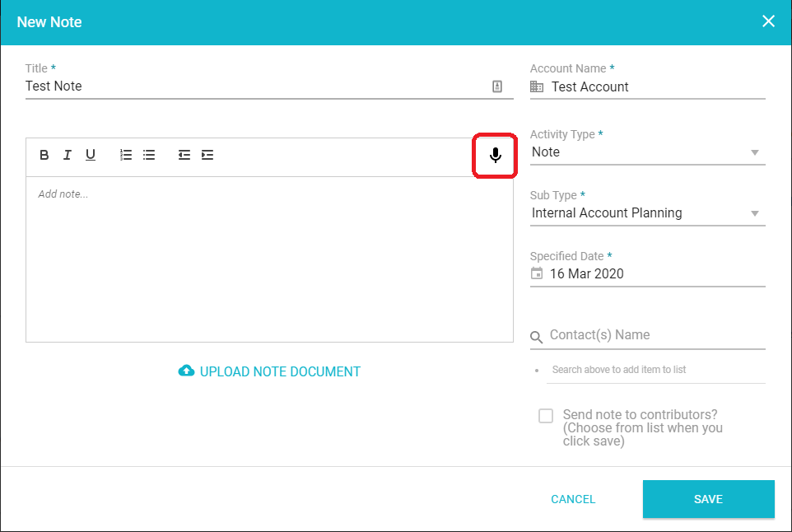The height and width of the screenshot is (532, 792).
Task: Open the Sub Type dropdown
Action: pyautogui.click(x=648, y=213)
